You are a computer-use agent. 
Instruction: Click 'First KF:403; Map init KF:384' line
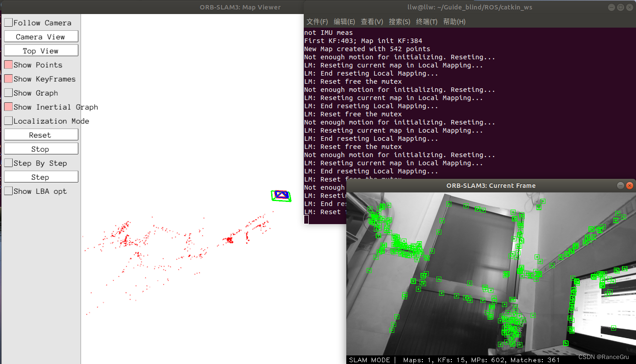point(363,41)
